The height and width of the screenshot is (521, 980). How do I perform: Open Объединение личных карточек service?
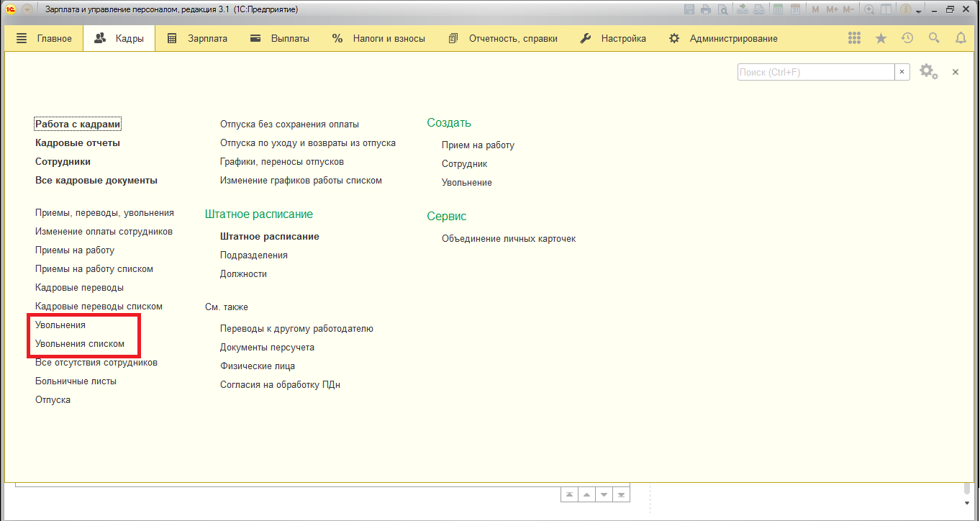pos(509,238)
